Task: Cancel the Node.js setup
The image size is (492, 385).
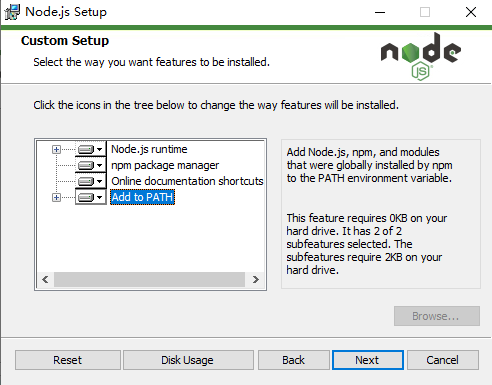Action: click(443, 360)
